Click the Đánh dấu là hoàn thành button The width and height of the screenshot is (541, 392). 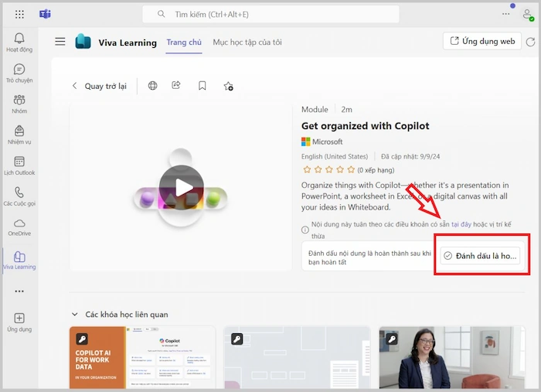(x=481, y=256)
